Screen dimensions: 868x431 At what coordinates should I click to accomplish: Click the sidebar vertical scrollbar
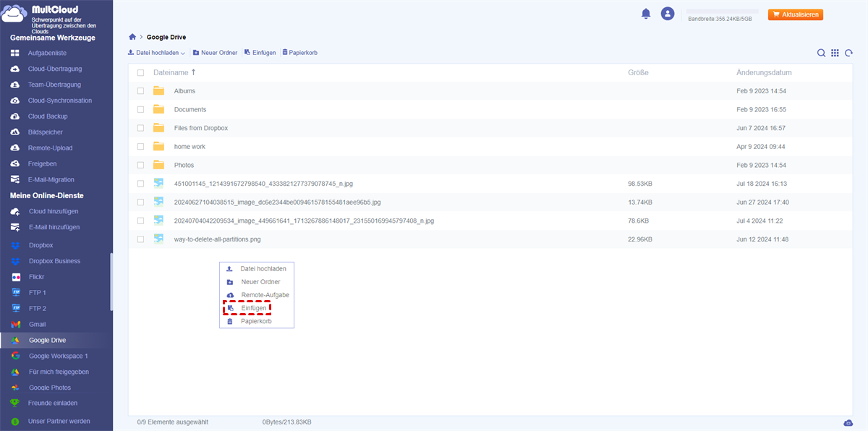tap(111, 282)
